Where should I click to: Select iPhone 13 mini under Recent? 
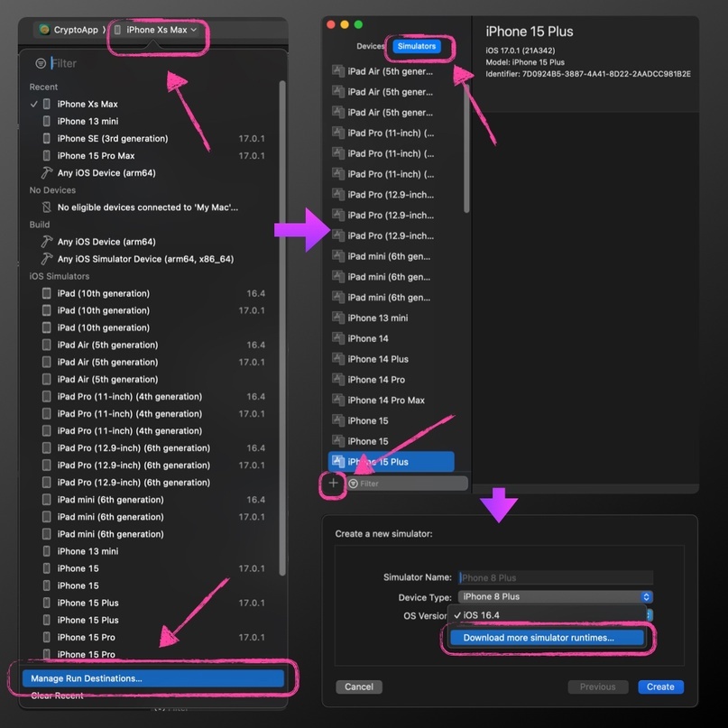click(x=153, y=121)
